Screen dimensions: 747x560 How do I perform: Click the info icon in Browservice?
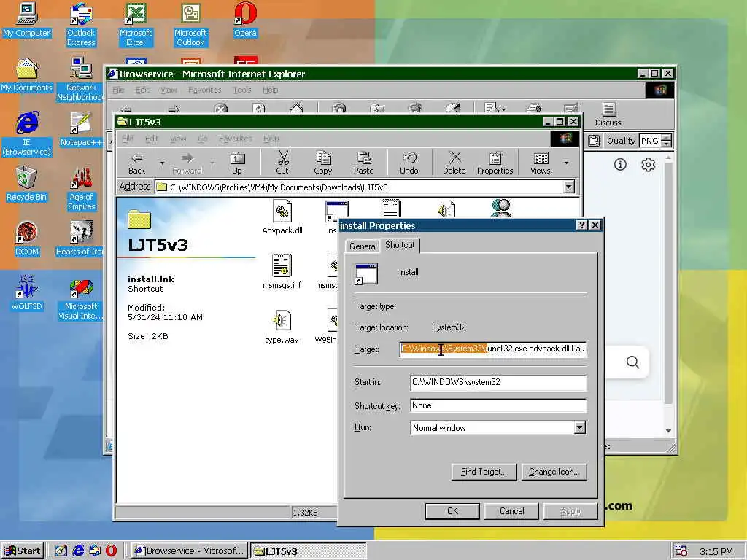click(x=620, y=164)
